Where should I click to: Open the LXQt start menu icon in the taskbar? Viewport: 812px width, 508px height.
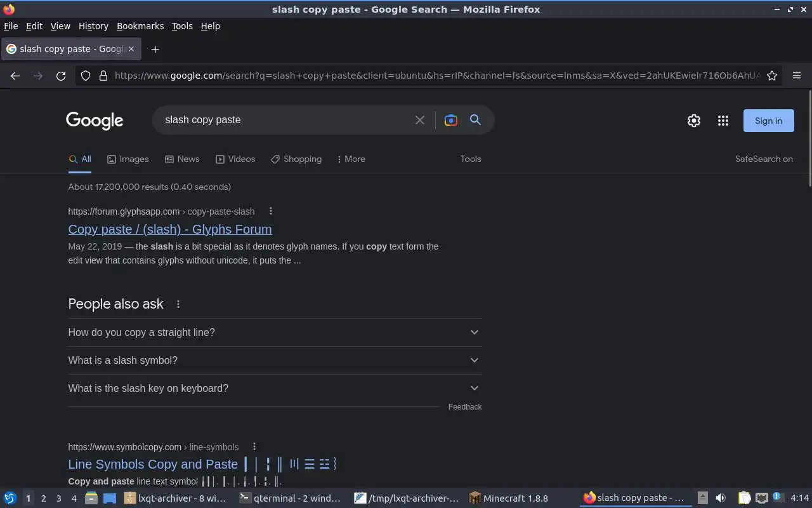(10, 498)
